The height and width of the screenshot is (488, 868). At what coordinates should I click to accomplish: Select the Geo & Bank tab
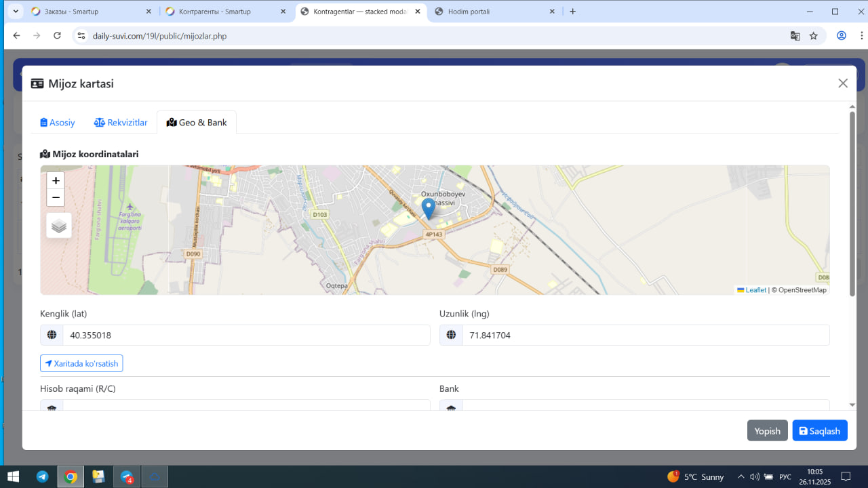coord(197,123)
